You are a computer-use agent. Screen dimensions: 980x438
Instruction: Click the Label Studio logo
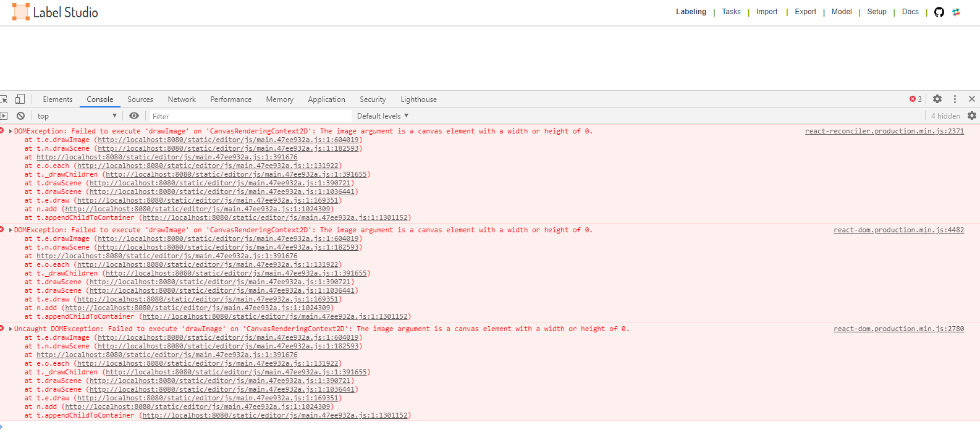coord(55,12)
